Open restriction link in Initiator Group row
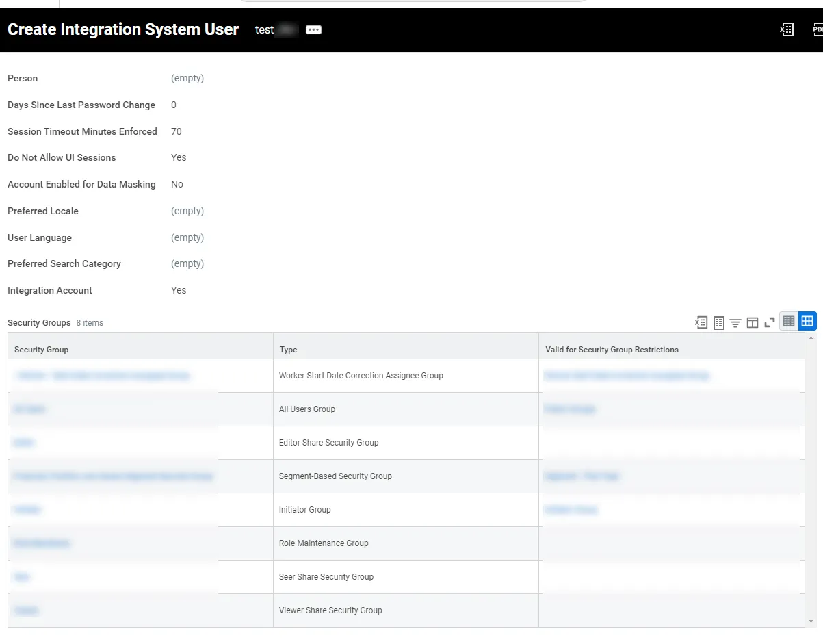 point(571,510)
